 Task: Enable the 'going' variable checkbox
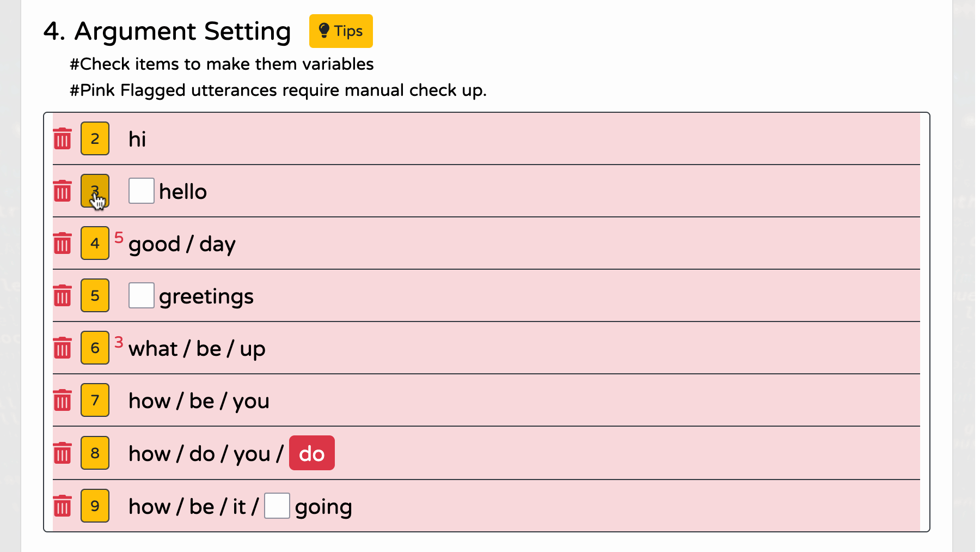pos(277,506)
